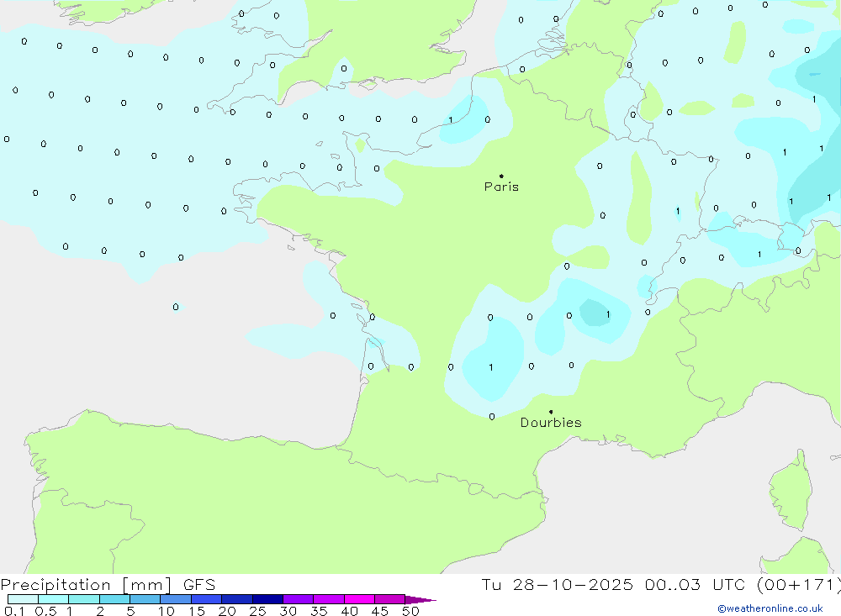Click the 'Precipitation [mm]' title text
Screen dimensions: 841x616
tap(86, 585)
